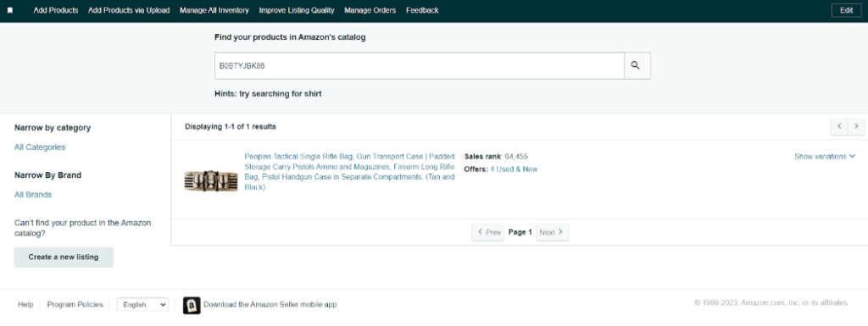Expand Show variations
This screenshot has width=868, height=326.
point(825,157)
